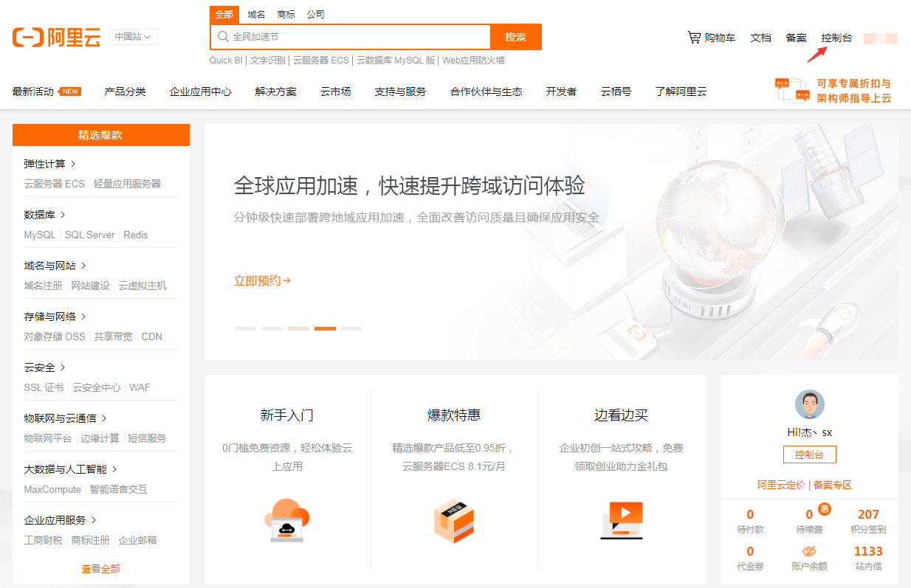Open the 解决方案 menu
Viewport: 911px width, 588px height.
coord(275,91)
